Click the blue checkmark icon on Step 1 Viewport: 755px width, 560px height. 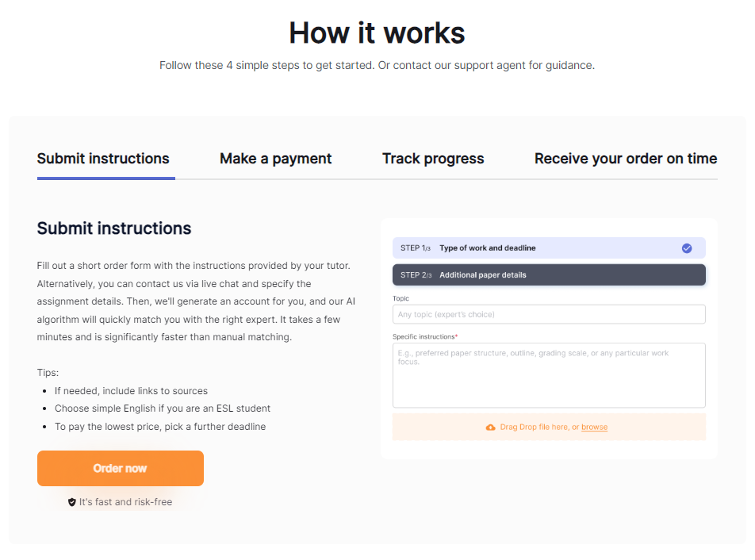(687, 248)
